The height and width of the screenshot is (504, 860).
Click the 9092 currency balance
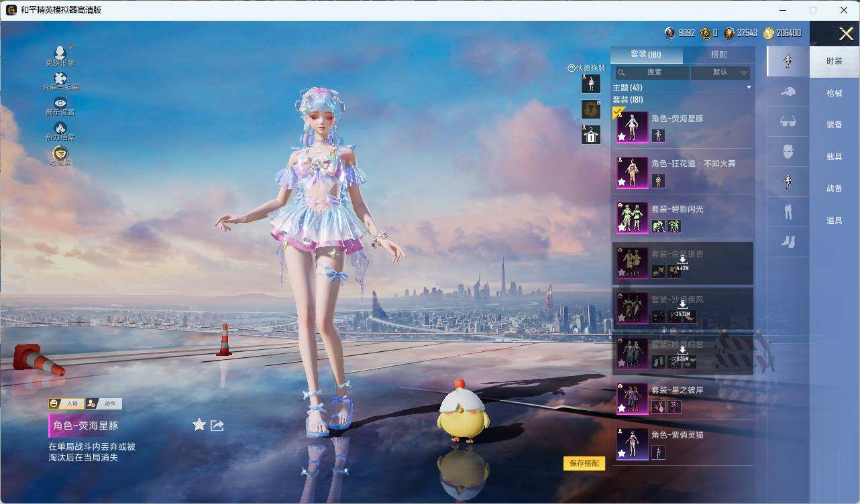click(x=680, y=33)
